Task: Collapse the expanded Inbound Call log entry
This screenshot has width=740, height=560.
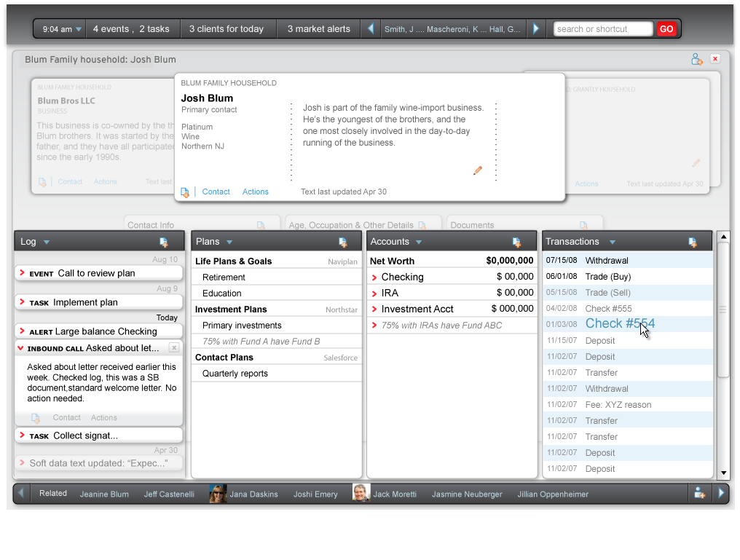Action: point(20,348)
